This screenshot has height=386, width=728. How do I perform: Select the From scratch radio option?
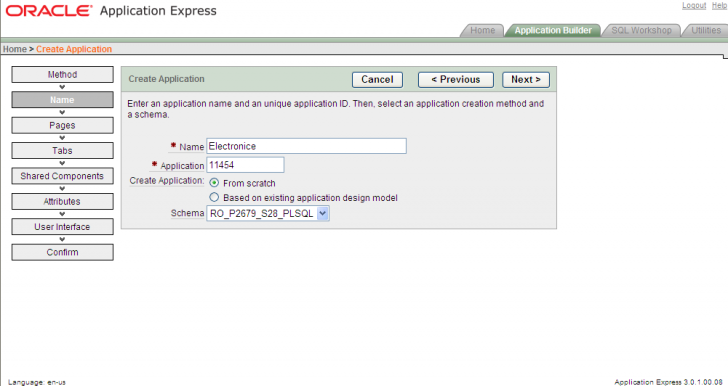(x=214, y=183)
